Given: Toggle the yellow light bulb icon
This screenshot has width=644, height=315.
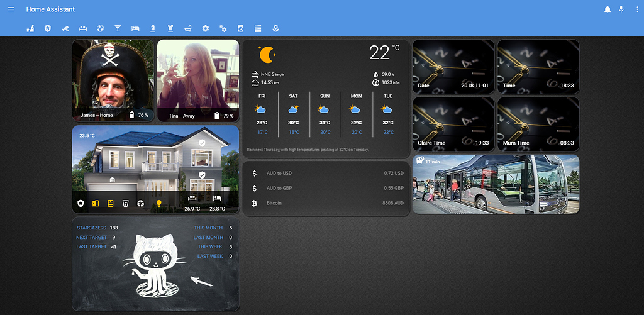Looking at the screenshot, I should pyautogui.click(x=158, y=203).
